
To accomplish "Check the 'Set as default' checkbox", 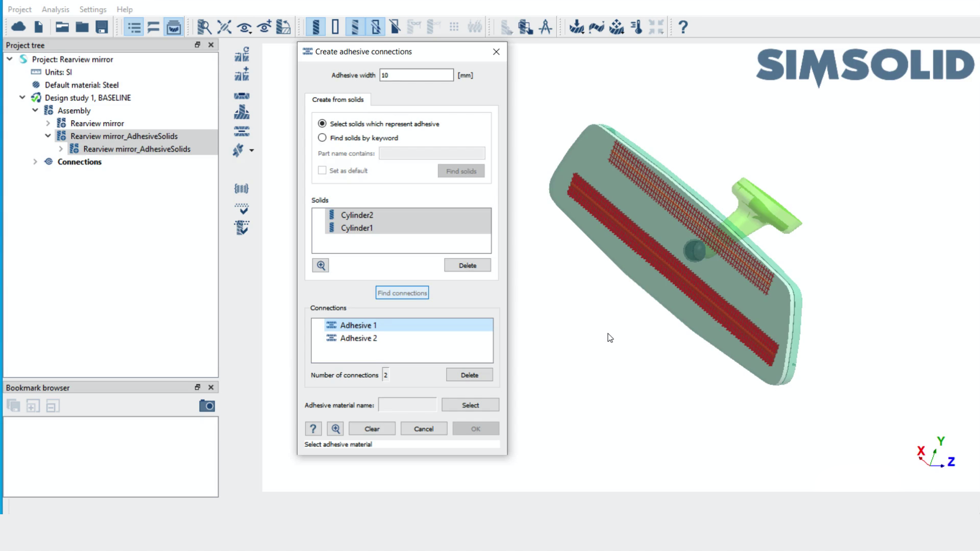I will pyautogui.click(x=322, y=170).
